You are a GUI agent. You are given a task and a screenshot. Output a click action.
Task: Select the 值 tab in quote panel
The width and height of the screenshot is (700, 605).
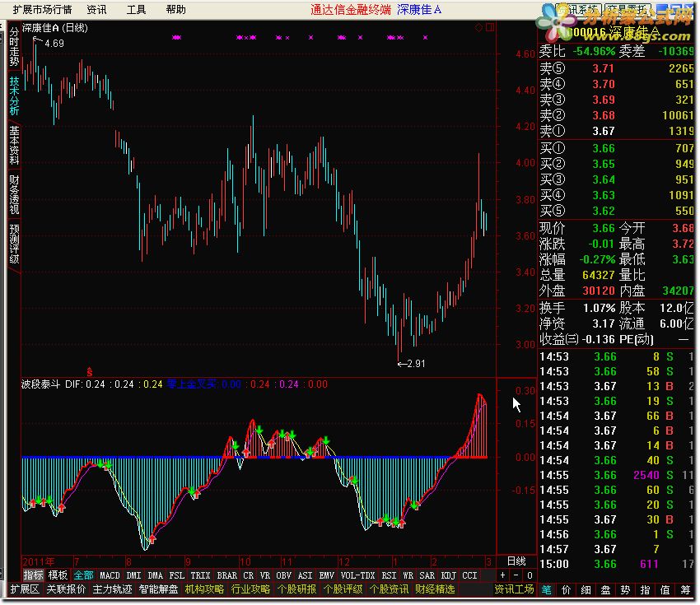click(665, 590)
